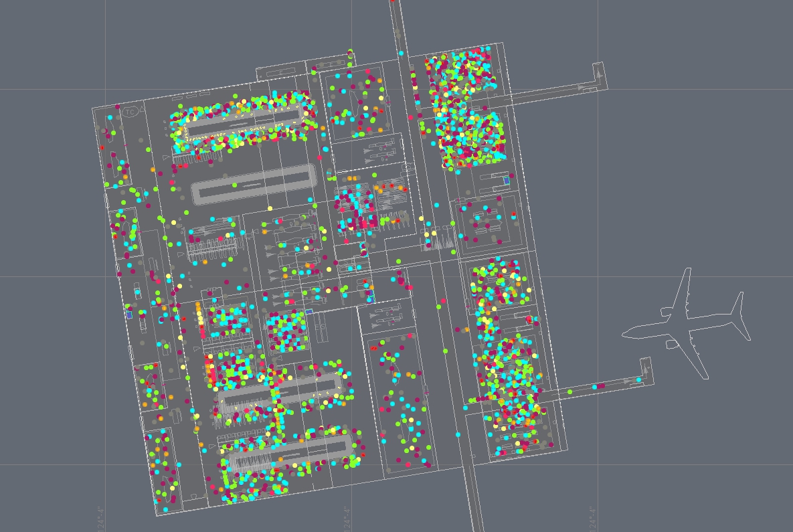Select the cyan dot in the top corridor

click(401, 53)
